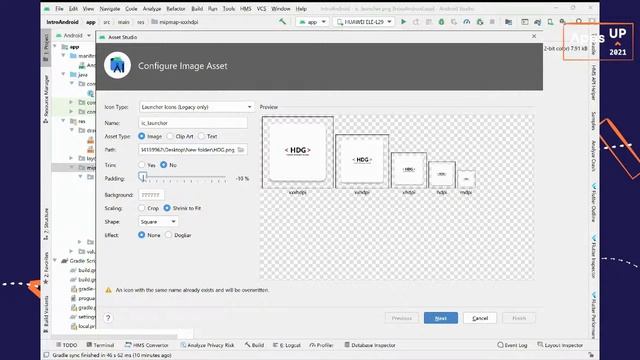
Task: Collapse the Gradle Scripts tree node
Action: (x=56, y=260)
